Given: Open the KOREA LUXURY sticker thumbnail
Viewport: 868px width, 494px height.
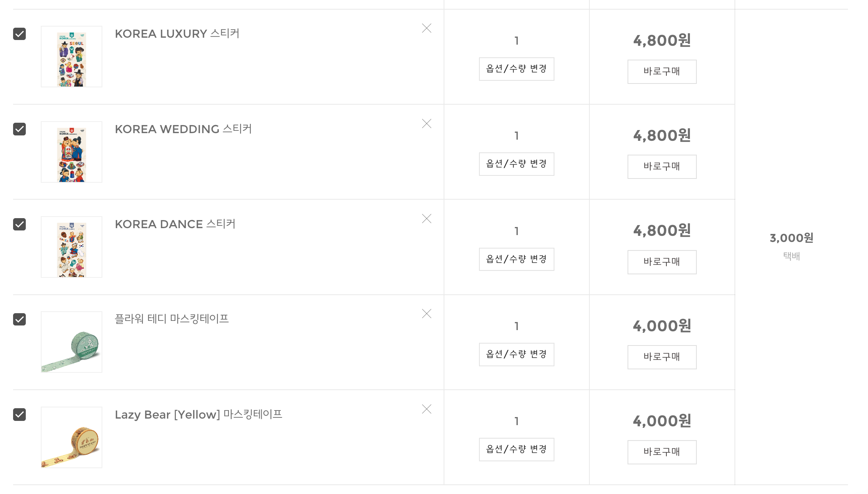Looking at the screenshot, I should (72, 57).
